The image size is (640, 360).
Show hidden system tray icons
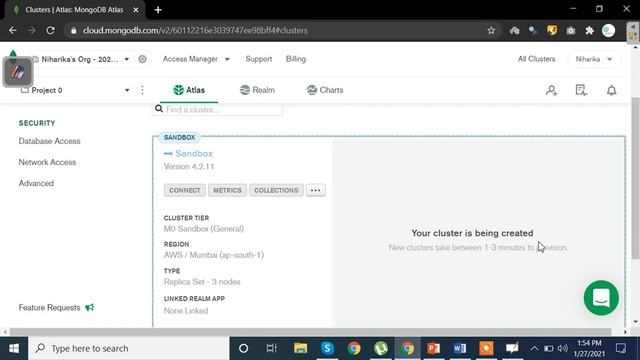534,348
